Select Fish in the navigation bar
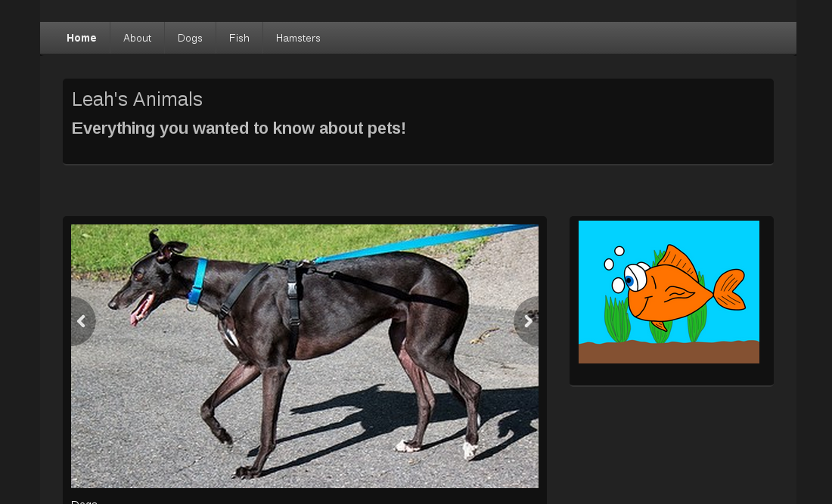The width and height of the screenshot is (832, 504). point(239,38)
